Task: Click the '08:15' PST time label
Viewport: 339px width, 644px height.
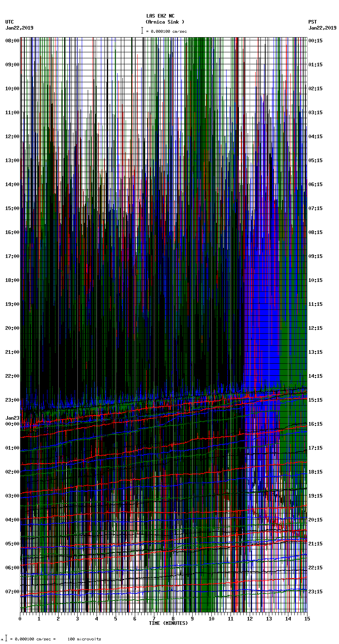Action: click(315, 232)
